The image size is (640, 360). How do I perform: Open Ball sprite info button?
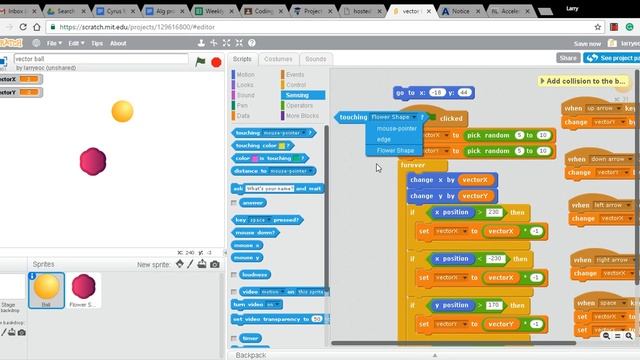point(32,276)
